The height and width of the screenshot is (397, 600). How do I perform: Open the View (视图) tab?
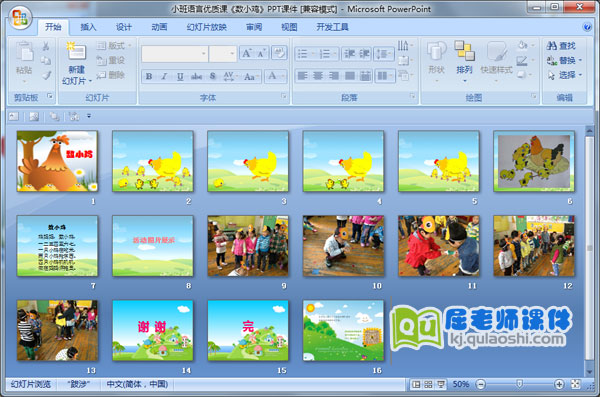click(x=289, y=27)
